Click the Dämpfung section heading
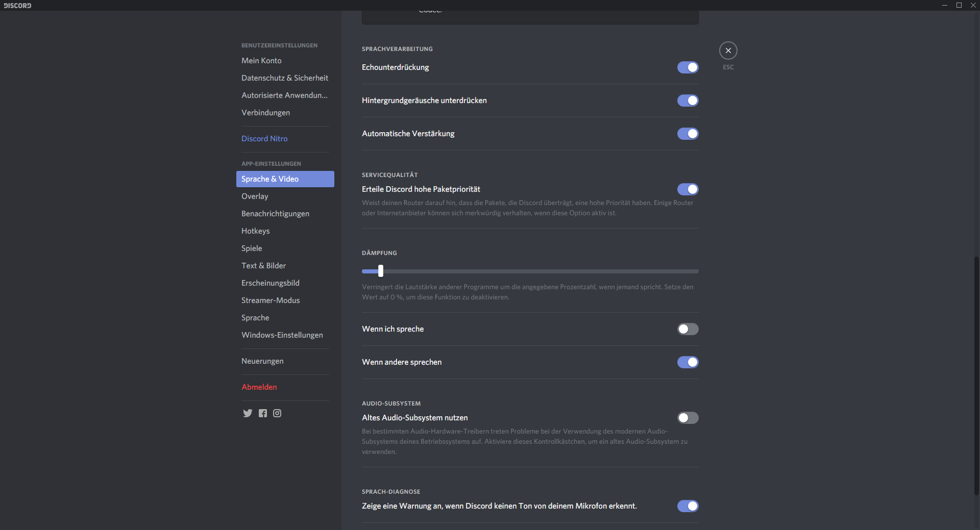Screen dimensions: 980x530 click(379, 253)
